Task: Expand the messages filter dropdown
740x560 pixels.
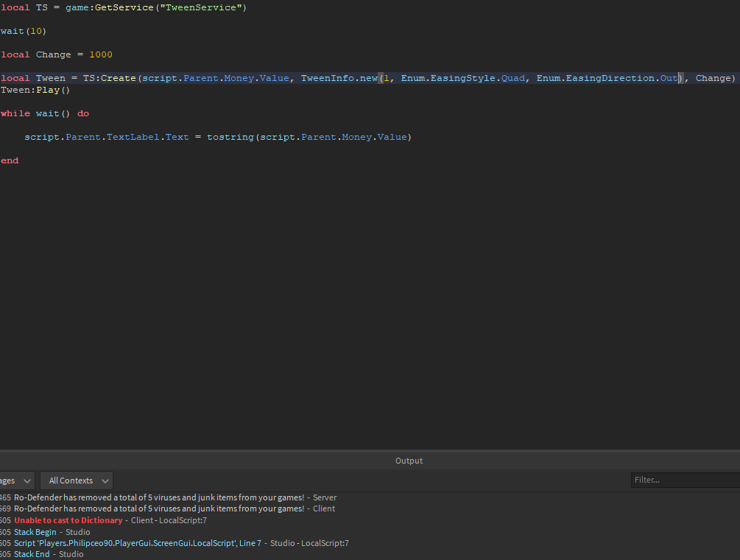Action: point(18,481)
